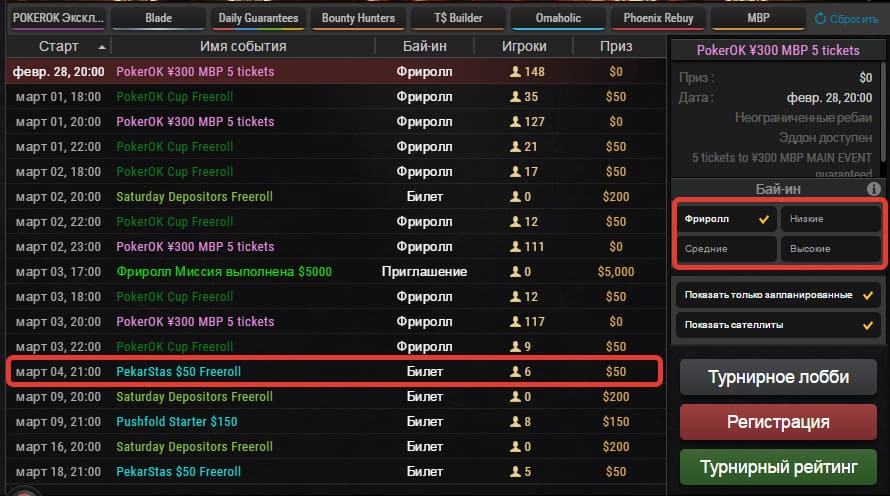The height and width of the screenshot is (496, 890).
Task: Sort tournaments by the Приз column
Action: pos(616,46)
